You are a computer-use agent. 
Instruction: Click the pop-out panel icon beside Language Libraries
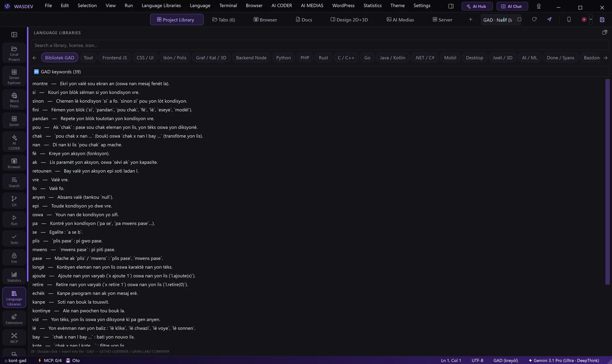(605, 32)
